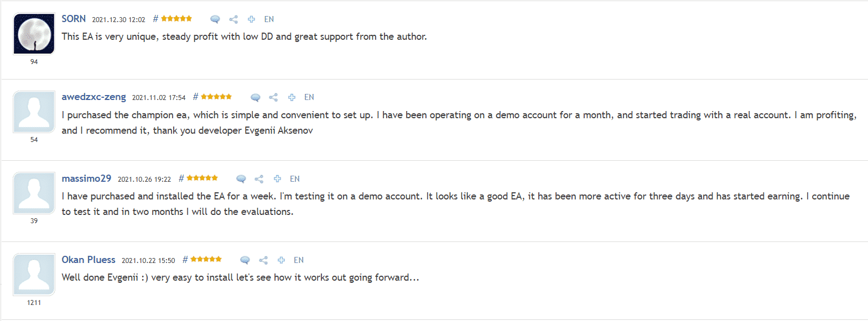
Task: Click Okan Pluess's reputation number 1211
Action: 34,302
